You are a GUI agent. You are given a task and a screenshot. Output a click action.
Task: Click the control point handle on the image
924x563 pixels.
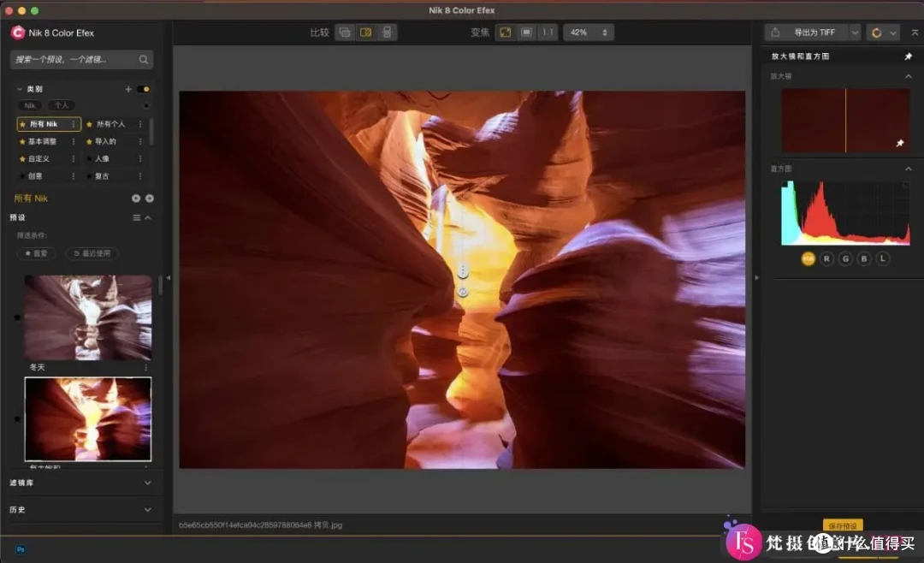[x=463, y=271]
